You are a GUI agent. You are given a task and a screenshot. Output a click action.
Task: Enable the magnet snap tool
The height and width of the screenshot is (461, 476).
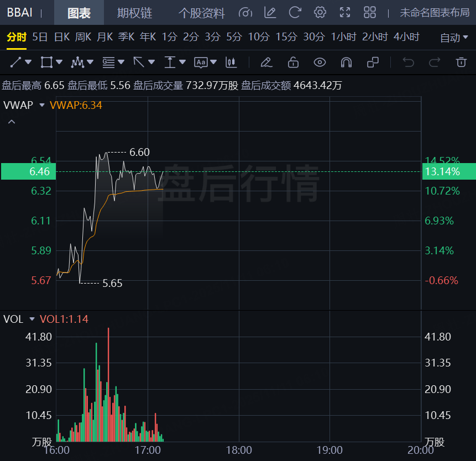(x=347, y=62)
